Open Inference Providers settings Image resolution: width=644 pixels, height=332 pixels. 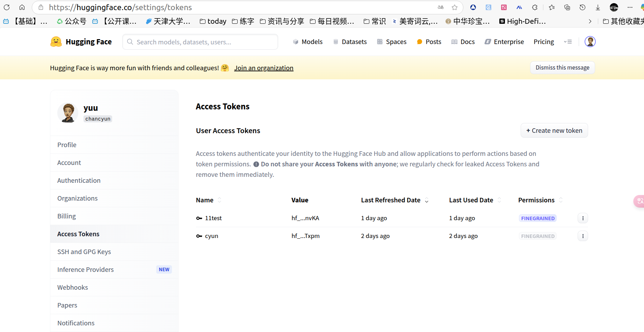[114, 269]
